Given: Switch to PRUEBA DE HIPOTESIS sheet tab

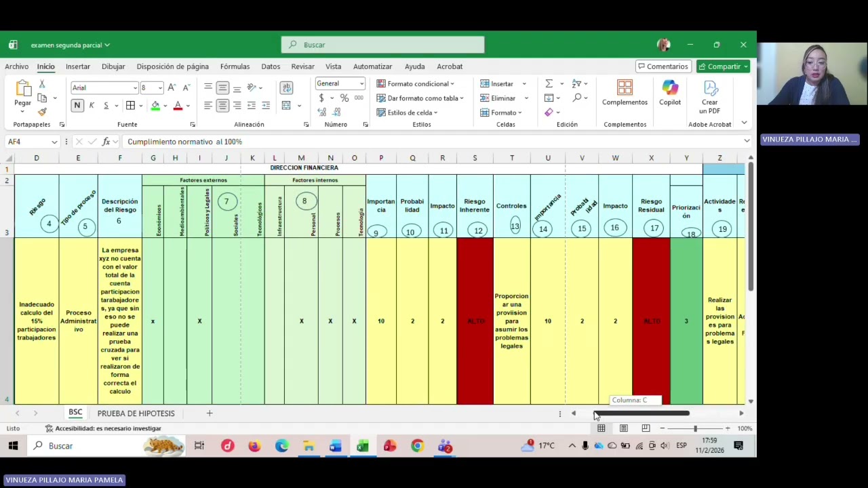Looking at the screenshot, I should pyautogui.click(x=136, y=413).
